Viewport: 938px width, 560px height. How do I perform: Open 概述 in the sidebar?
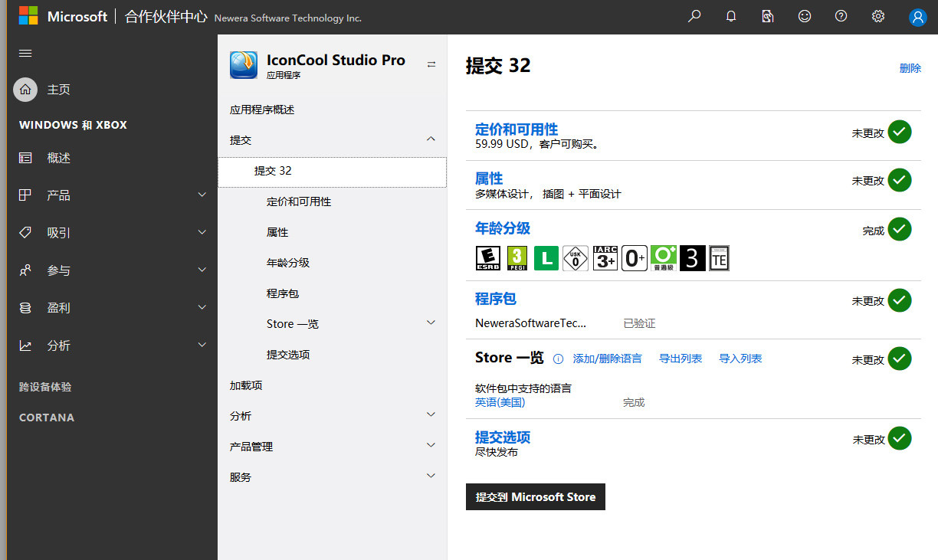coord(59,158)
